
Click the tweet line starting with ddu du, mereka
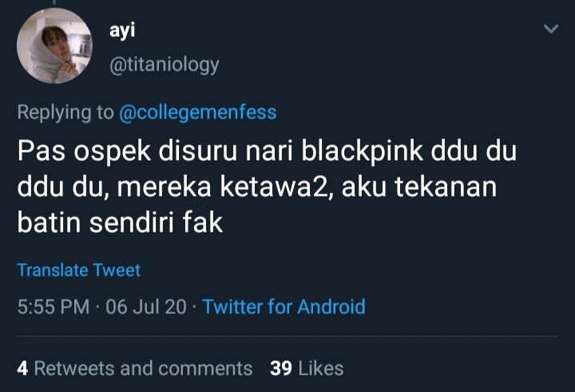[256, 187]
